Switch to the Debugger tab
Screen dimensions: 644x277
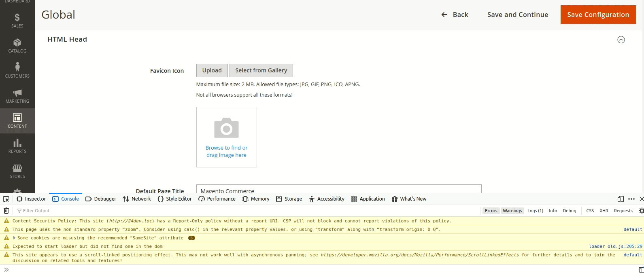(101, 199)
